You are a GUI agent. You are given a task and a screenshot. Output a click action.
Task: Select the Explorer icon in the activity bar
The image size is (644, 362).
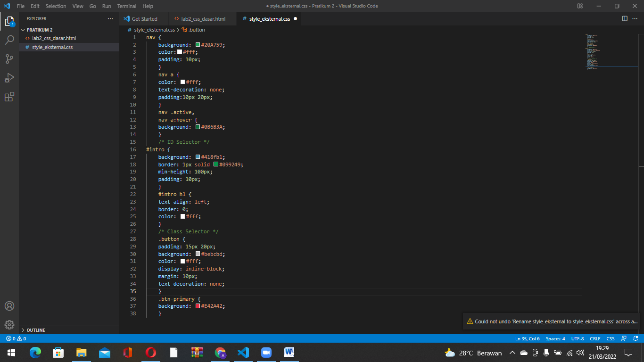(x=9, y=21)
